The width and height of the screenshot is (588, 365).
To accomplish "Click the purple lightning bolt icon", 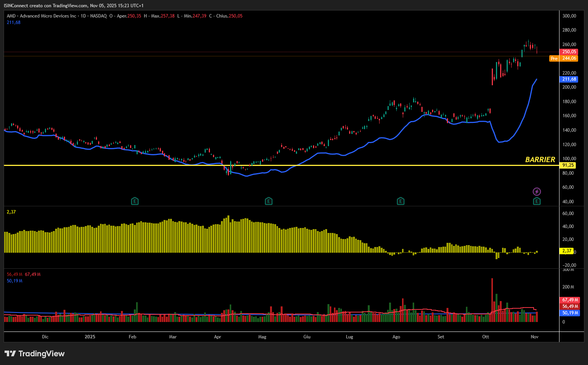I will point(537,191).
